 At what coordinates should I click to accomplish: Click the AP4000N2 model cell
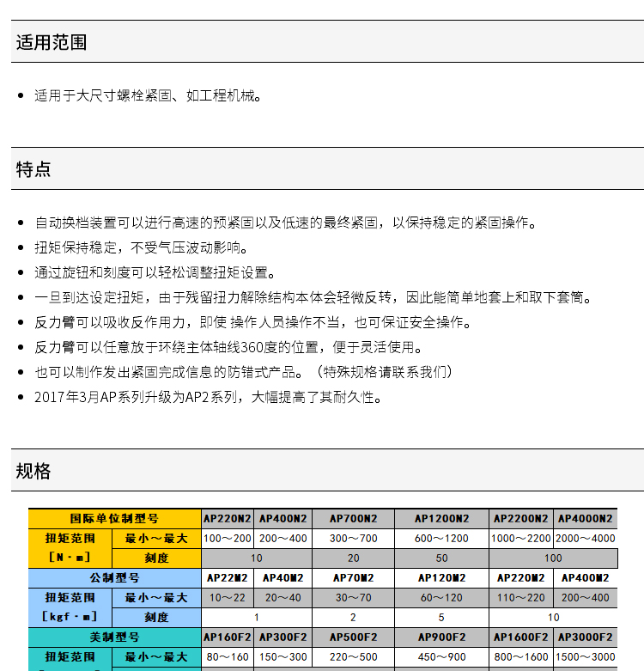(x=586, y=519)
